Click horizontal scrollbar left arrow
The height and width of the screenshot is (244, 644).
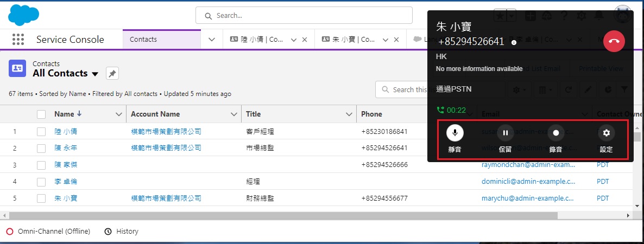coord(4,215)
